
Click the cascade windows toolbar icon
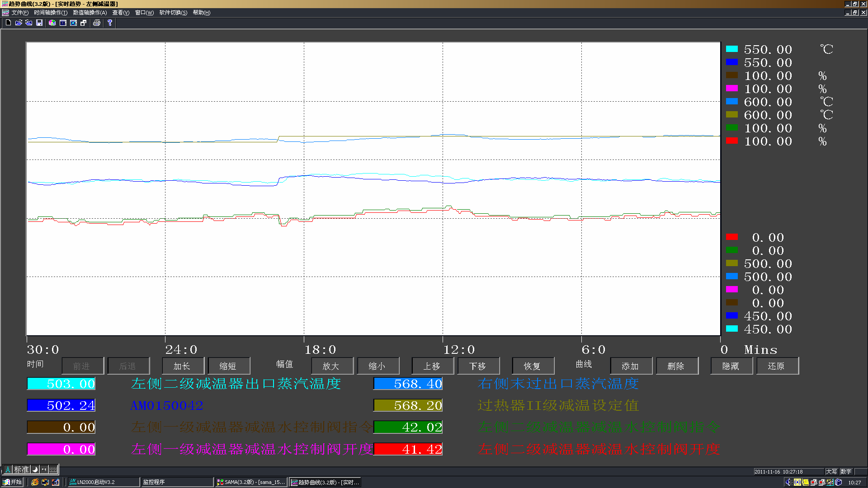click(x=84, y=23)
